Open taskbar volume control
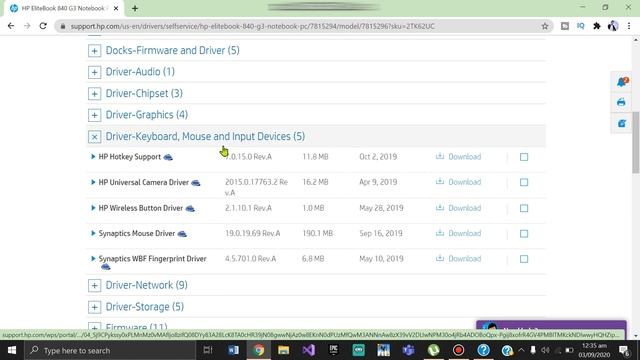 pos(545,350)
